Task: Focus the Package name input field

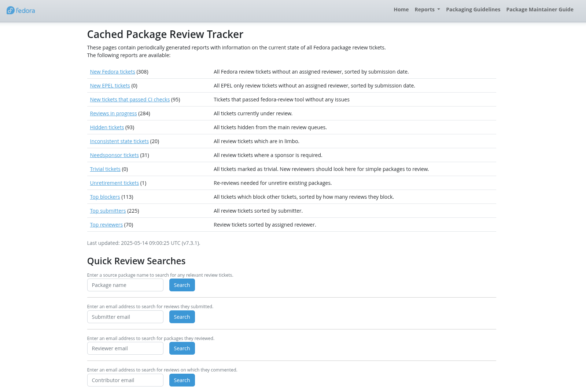Action: 125,285
